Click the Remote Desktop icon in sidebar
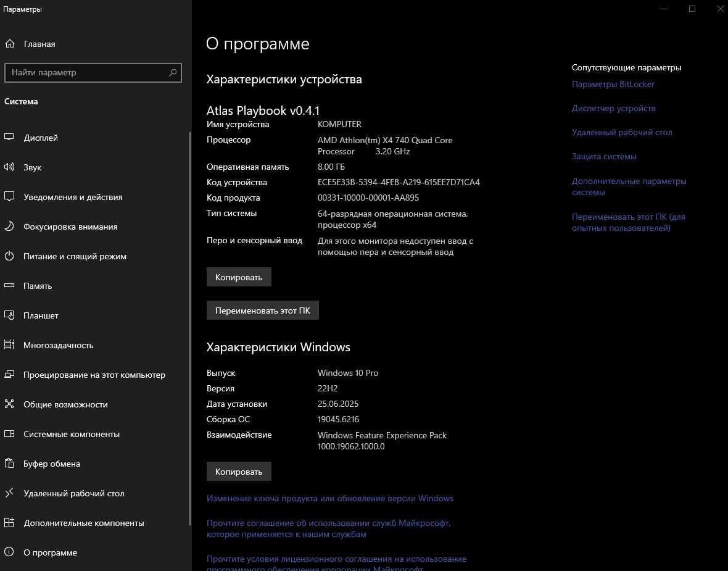The height and width of the screenshot is (571, 728). pyautogui.click(x=9, y=493)
